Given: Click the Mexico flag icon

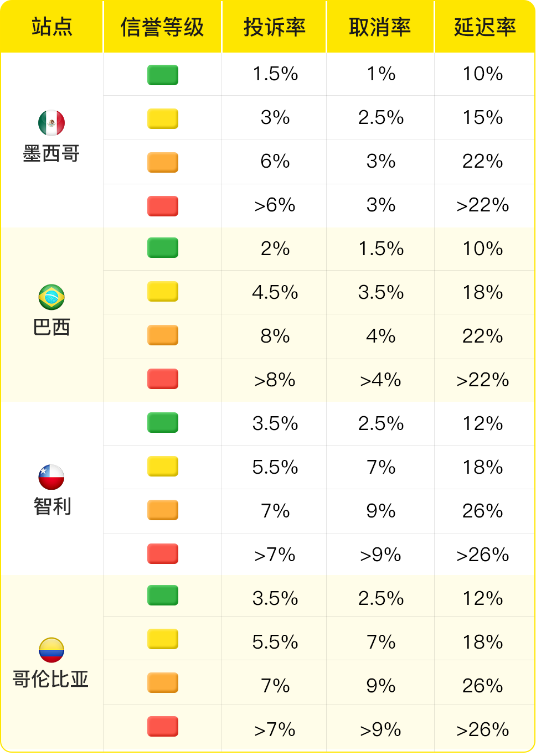Looking at the screenshot, I should 51,123.
